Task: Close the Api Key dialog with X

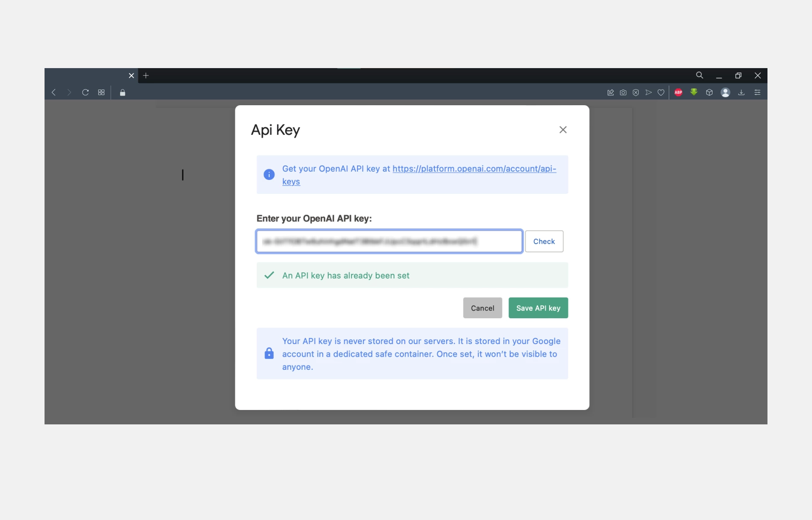Action: 563,130
